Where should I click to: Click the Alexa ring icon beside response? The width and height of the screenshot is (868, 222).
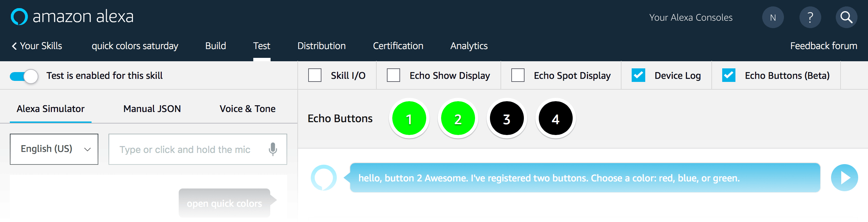click(324, 178)
